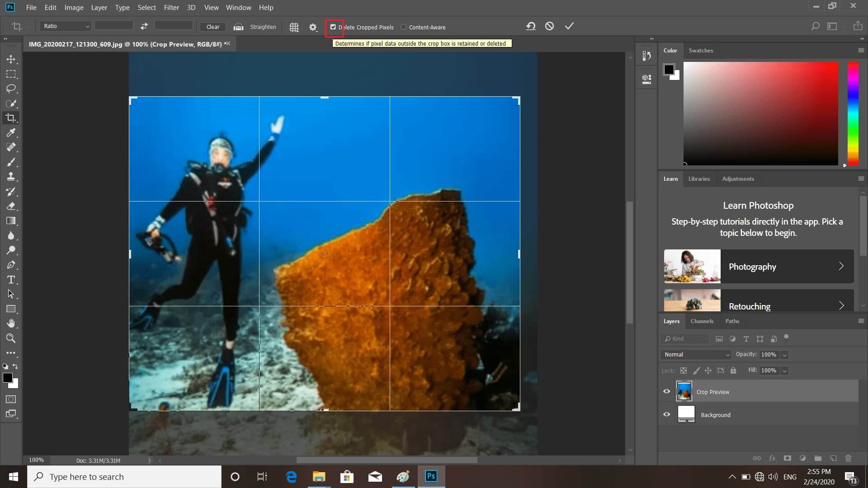Commit the current crop operation
This screenshot has height=488, width=868.
click(x=569, y=26)
